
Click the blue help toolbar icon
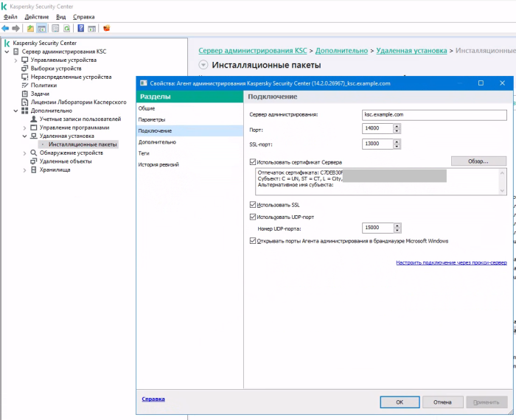click(80, 29)
